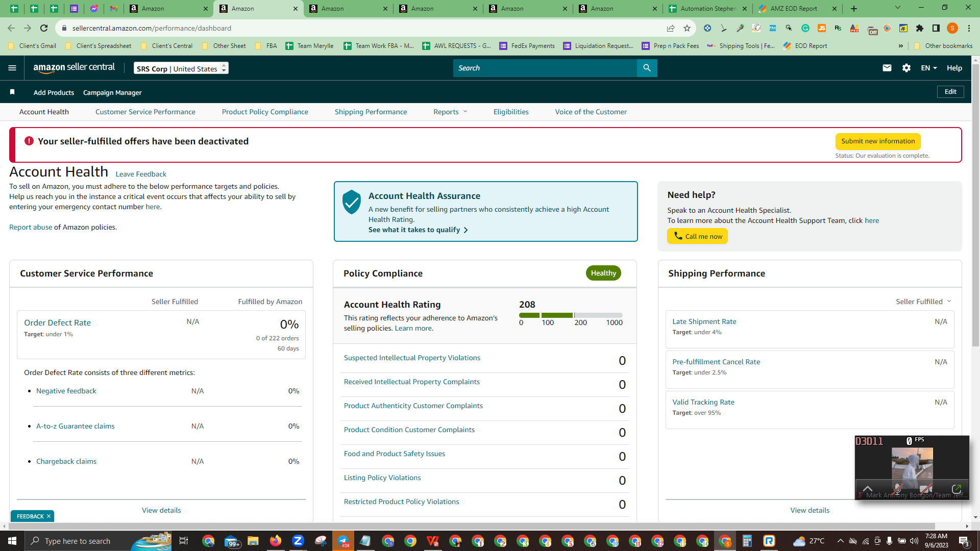Expand the video call overlay controls arrow
Viewport: 980px width, 551px height.
868,488
